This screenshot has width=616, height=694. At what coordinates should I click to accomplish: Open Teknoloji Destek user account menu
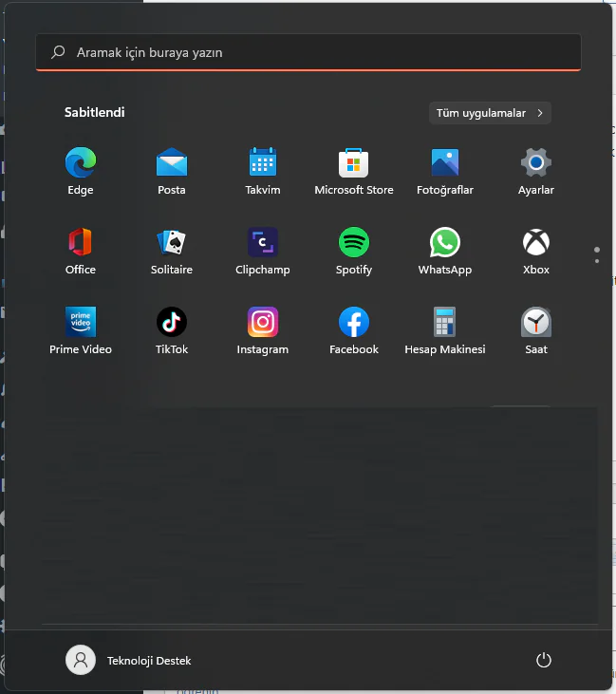[128, 660]
